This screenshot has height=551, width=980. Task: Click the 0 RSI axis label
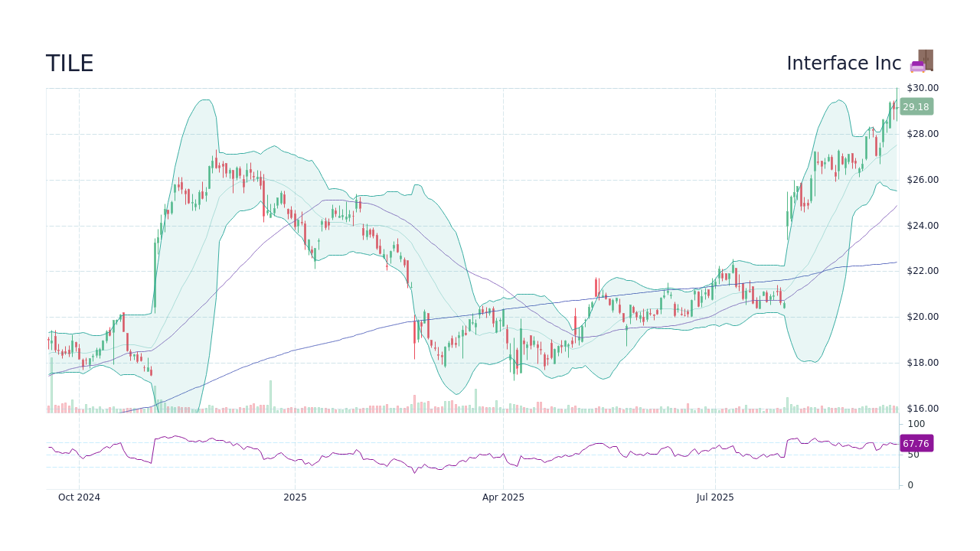coord(910,485)
